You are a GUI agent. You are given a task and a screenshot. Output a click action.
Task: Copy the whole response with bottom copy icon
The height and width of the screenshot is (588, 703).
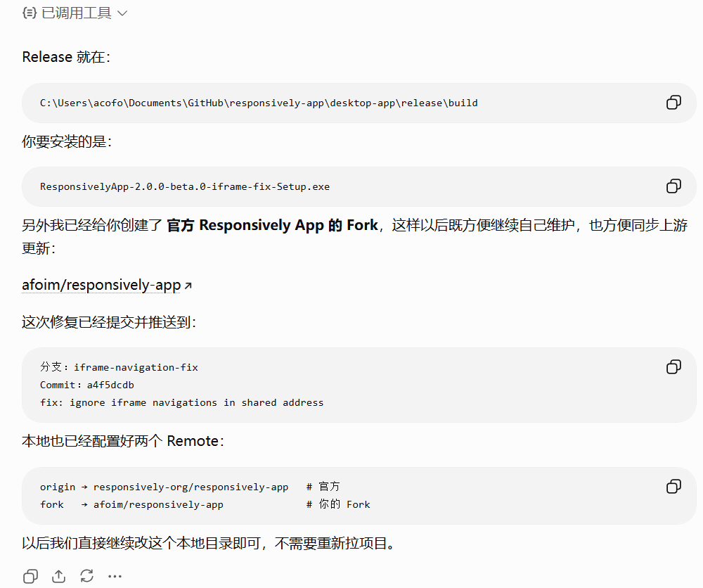tap(30, 576)
